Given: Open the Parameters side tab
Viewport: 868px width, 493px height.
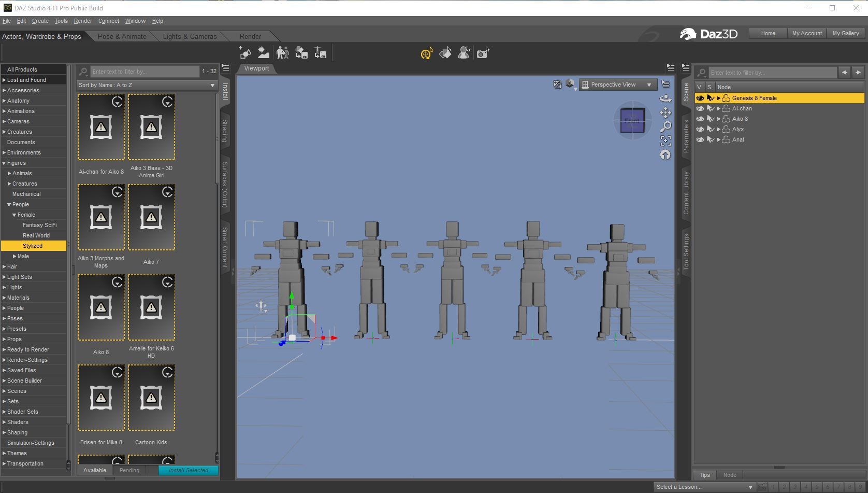Looking at the screenshot, I should (686, 135).
